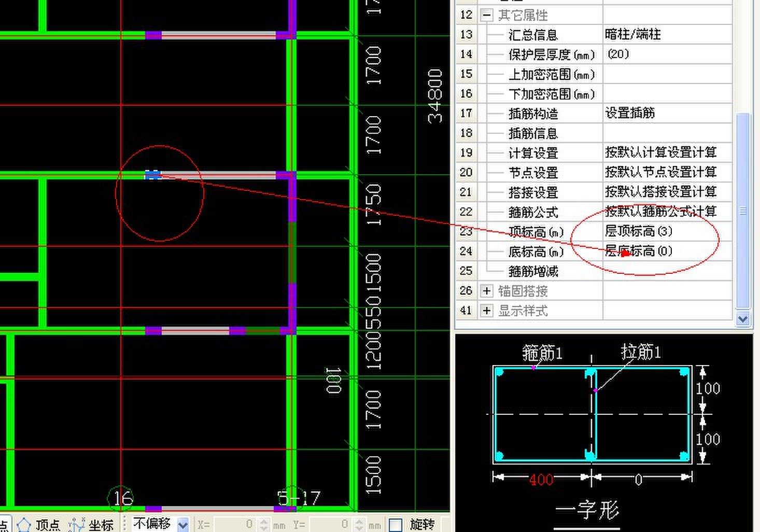The image size is (760, 532).
Task: Select the 顶标高(m) property row
Action: click(594, 232)
